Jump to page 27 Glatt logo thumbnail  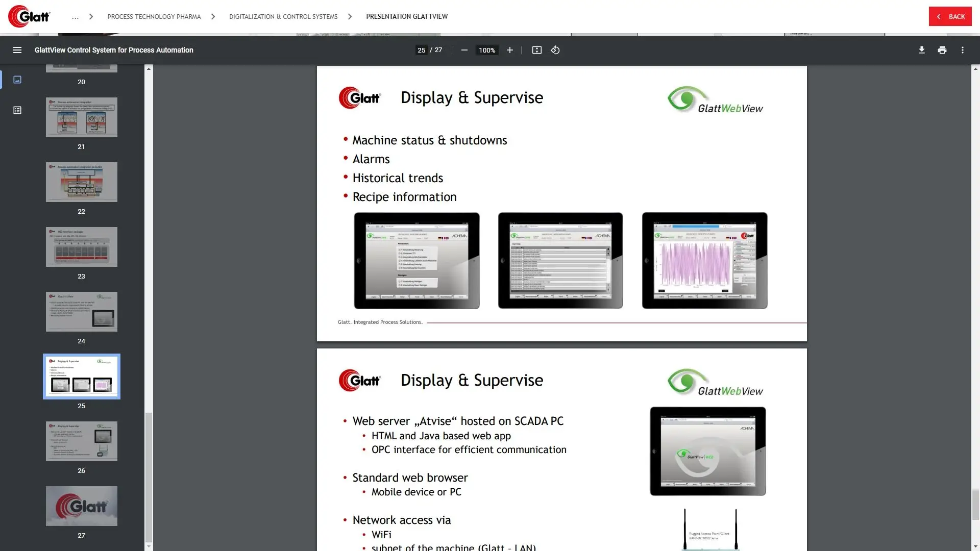tap(82, 506)
